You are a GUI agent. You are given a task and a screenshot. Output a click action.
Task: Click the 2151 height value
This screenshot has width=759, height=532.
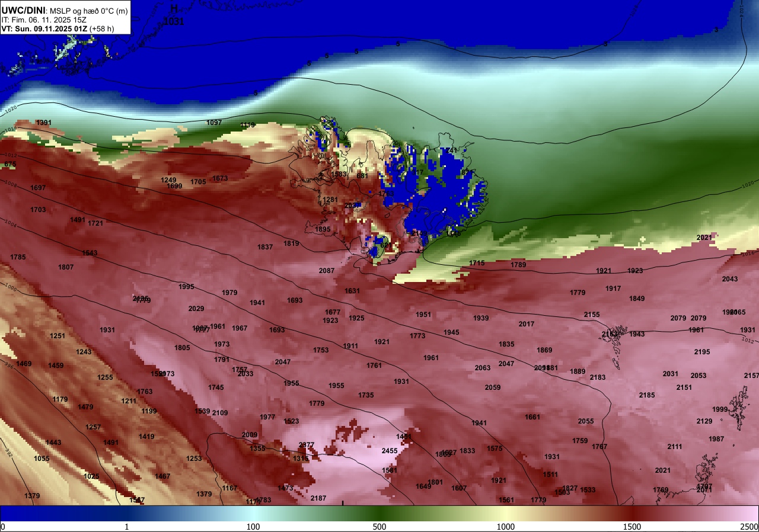point(684,387)
